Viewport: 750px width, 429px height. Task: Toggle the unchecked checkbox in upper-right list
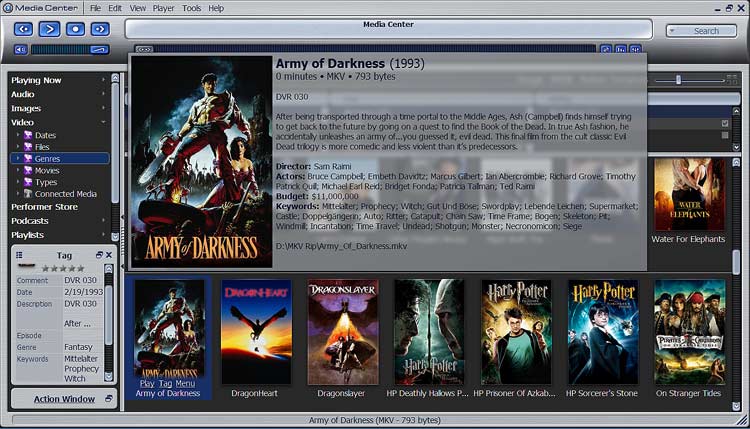pyautogui.click(x=724, y=135)
